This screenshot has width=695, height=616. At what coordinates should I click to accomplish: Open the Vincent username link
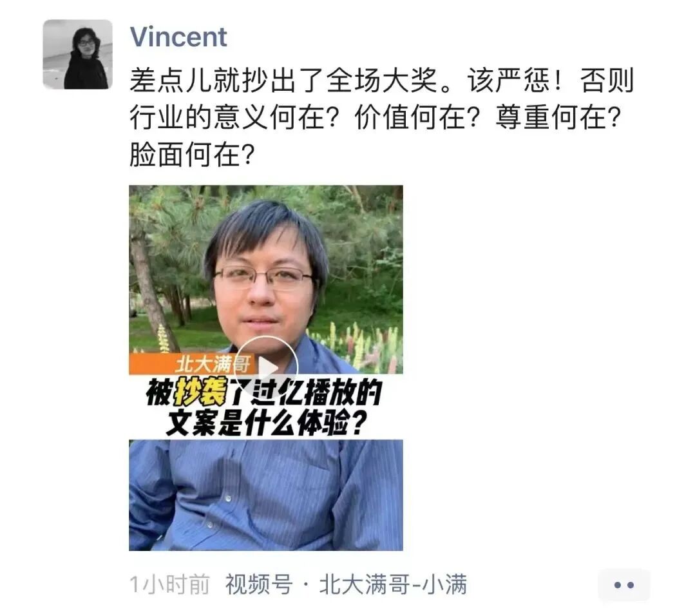[x=178, y=36]
